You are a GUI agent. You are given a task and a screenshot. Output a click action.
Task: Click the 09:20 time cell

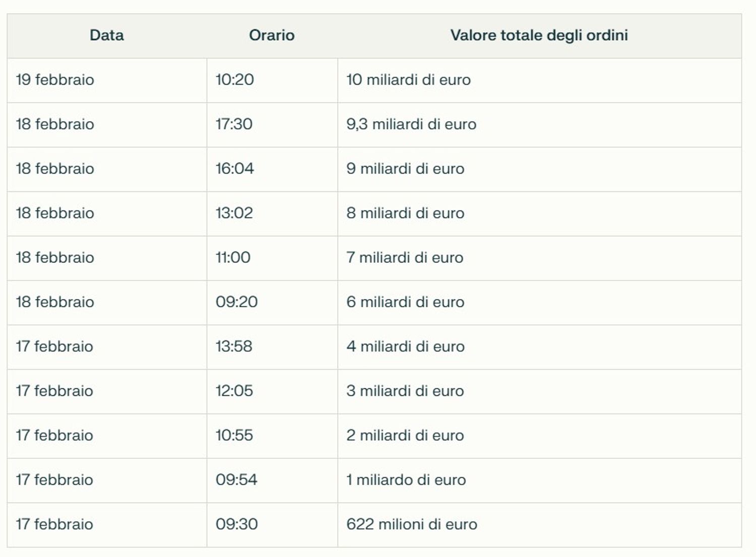[x=236, y=302]
